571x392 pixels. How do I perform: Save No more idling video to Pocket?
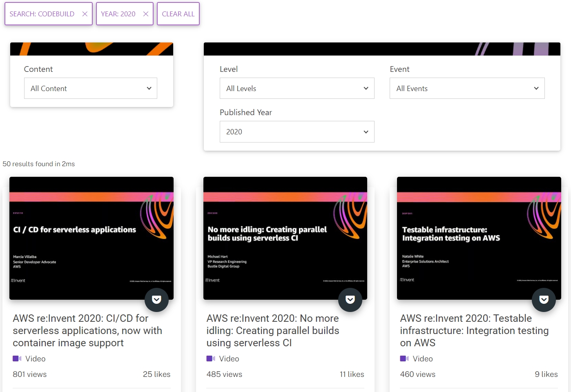(x=350, y=300)
